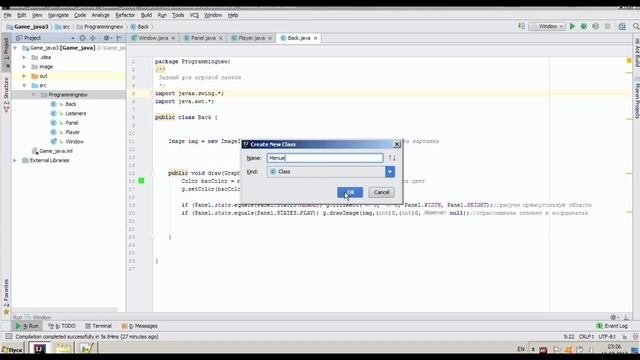The height and width of the screenshot is (360, 640).
Task: Click the tool windows toggle icon
Action: coord(9,337)
